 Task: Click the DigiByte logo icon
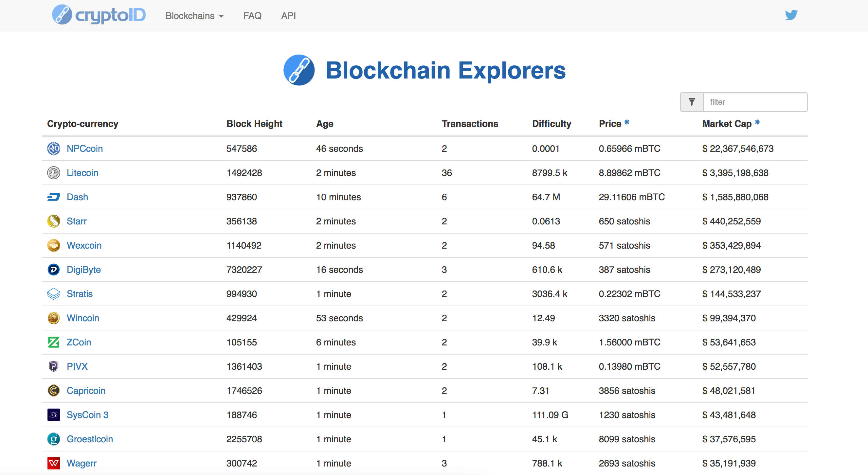(54, 270)
